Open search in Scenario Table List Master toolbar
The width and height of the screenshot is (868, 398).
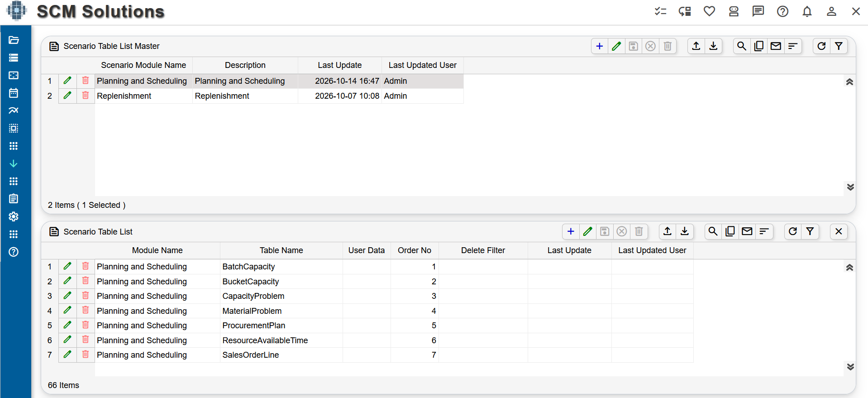coord(742,46)
